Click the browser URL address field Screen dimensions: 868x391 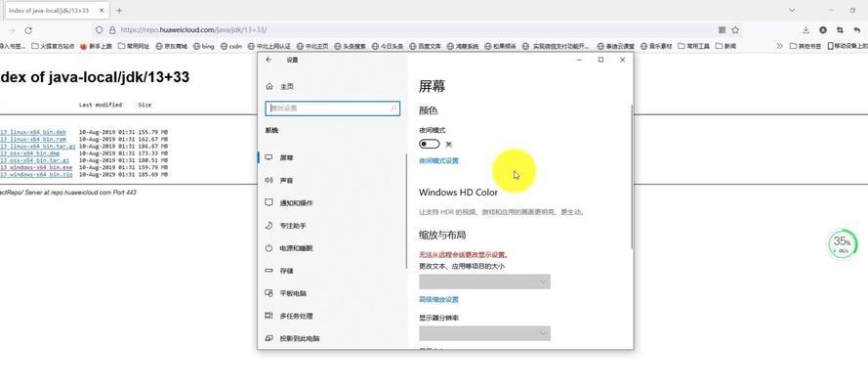415,30
